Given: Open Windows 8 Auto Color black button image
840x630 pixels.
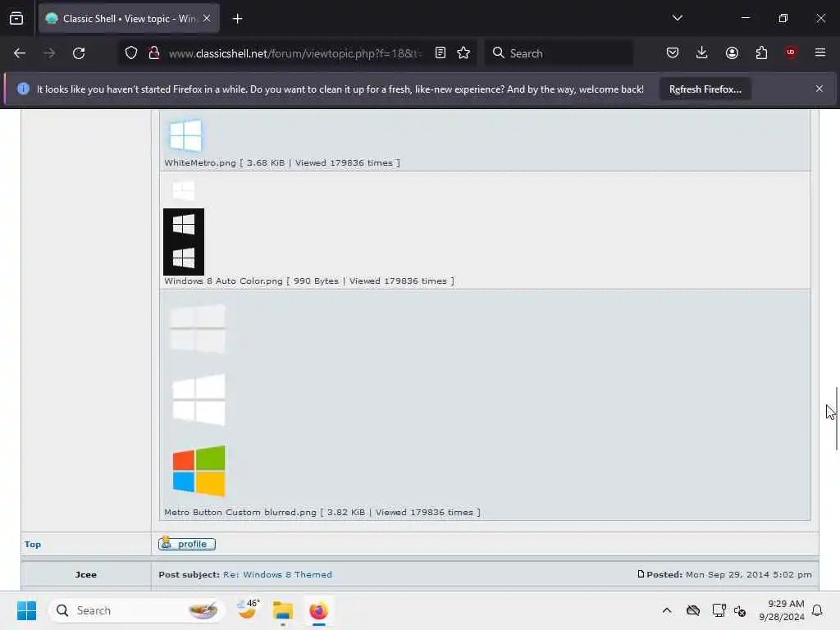Looking at the screenshot, I should (184, 242).
